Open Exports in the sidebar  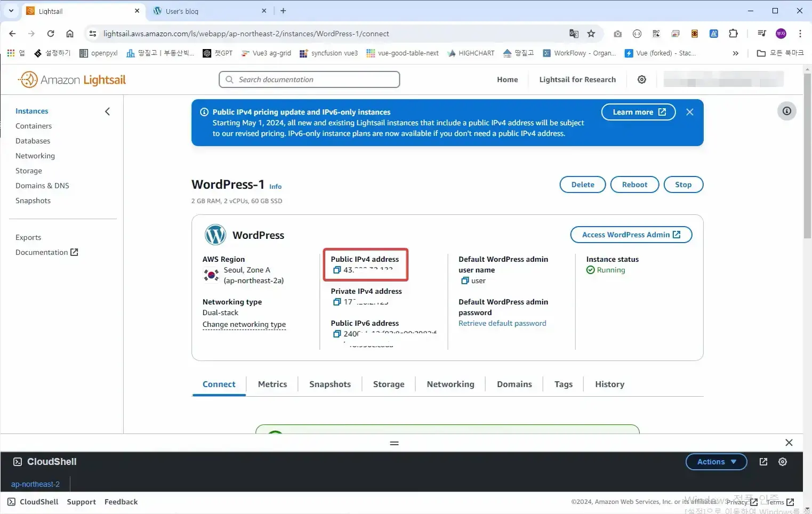pos(28,237)
